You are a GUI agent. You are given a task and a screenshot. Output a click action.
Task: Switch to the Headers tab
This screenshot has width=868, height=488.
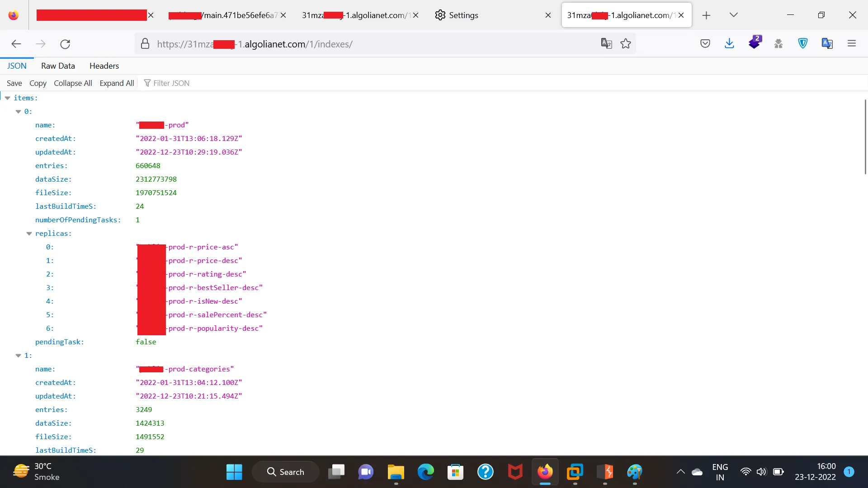104,66
